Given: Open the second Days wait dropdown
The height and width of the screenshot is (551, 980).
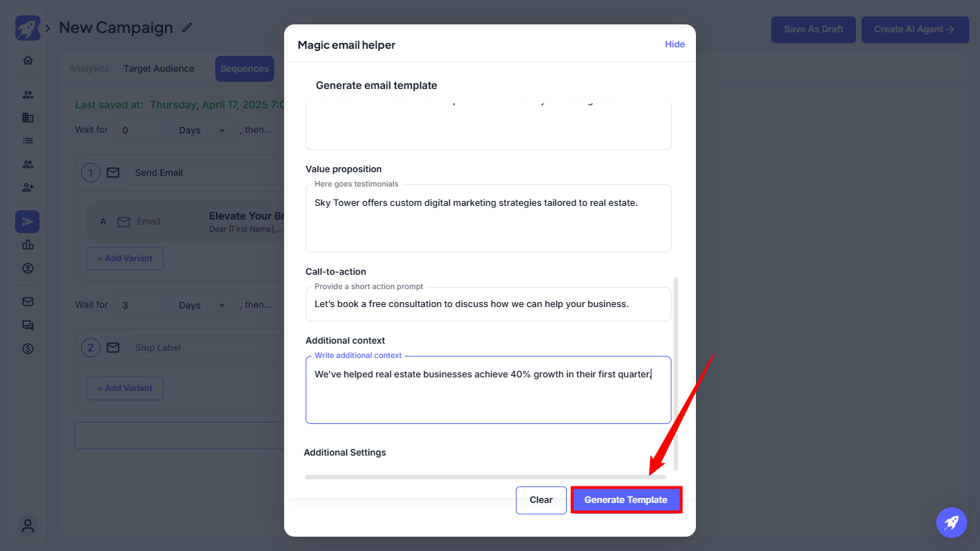Looking at the screenshot, I should [202, 305].
